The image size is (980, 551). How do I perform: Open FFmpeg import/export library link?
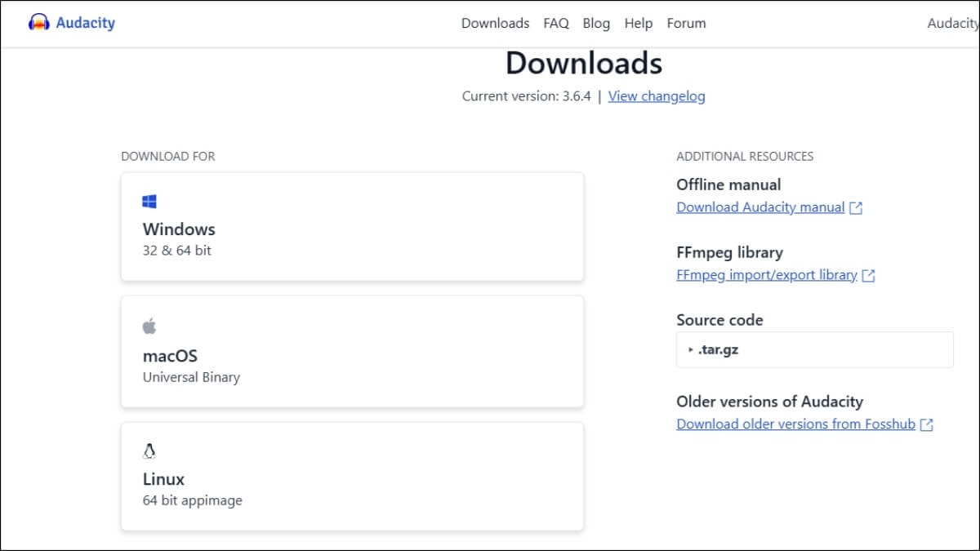point(767,275)
